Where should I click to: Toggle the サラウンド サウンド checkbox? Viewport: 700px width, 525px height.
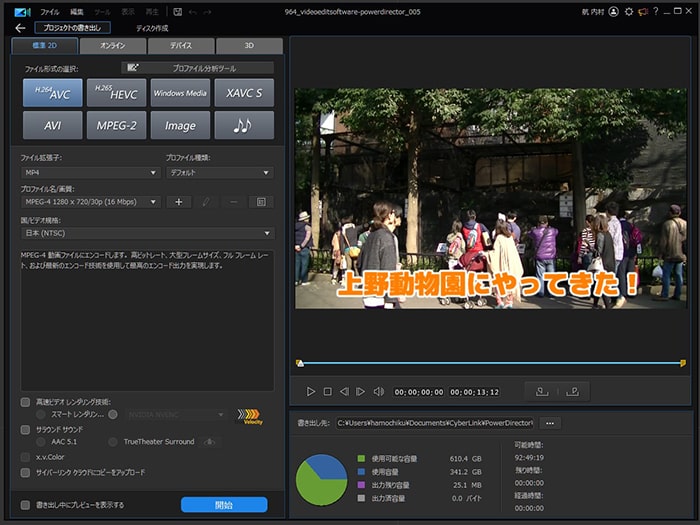[26, 429]
